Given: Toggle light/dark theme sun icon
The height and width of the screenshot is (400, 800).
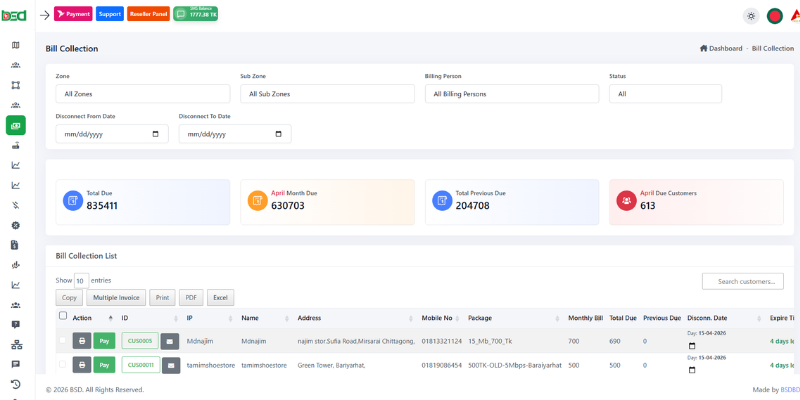Looking at the screenshot, I should pyautogui.click(x=751, y=16).
